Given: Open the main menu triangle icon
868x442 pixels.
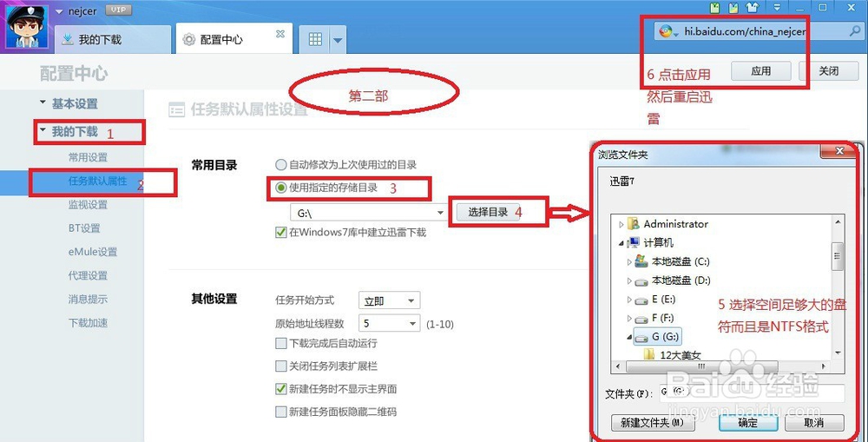Looking at the screenshot, I should click(x=777, y=8).
